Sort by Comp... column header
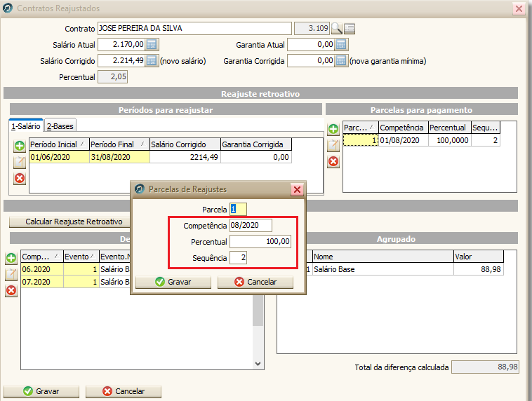The image size is (532, 401). 42,257
